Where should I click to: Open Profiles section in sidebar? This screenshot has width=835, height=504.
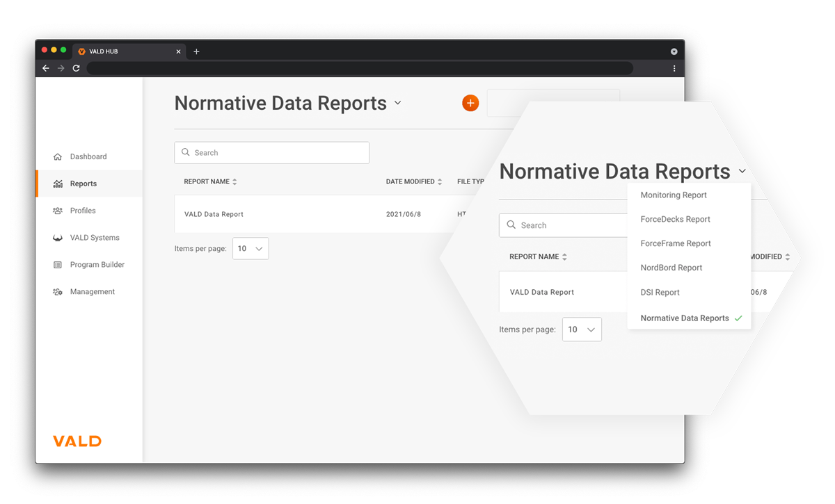point(83,211)
